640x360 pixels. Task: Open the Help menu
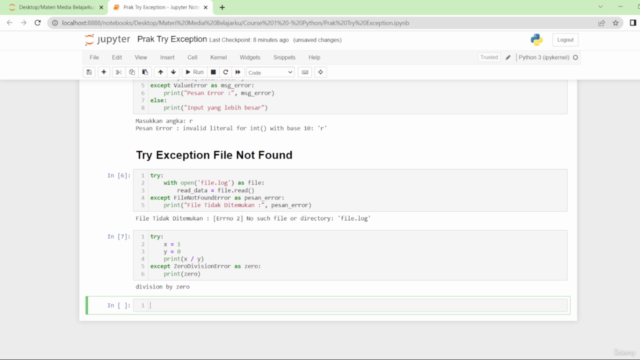tap(314, 58)
